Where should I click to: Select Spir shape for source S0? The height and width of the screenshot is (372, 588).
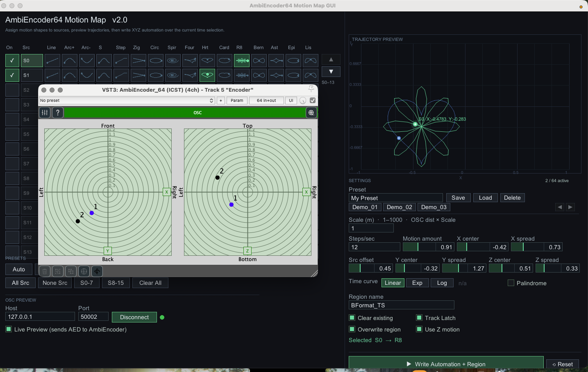(x=173, y=61)
